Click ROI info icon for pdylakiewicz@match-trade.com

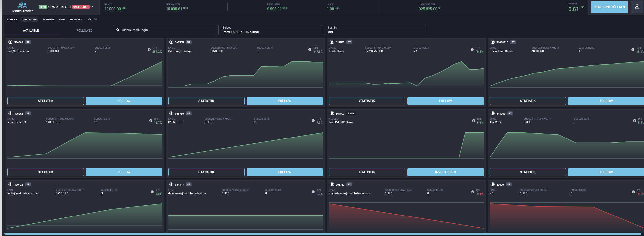(472, 192)
